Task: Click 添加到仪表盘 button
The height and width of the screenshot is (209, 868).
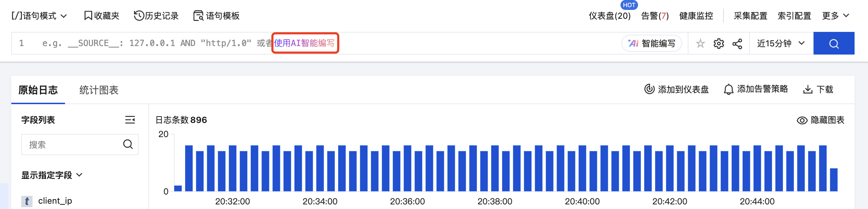Action: tap(676, 89)
